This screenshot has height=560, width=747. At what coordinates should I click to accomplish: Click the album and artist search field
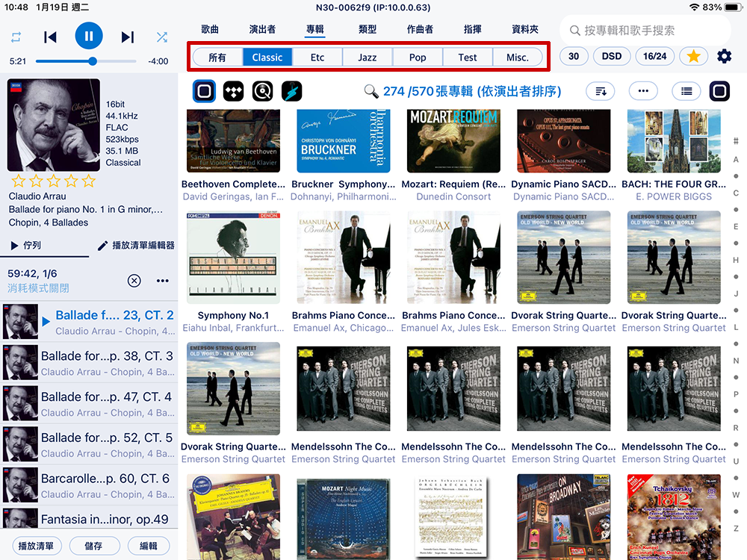645,31
